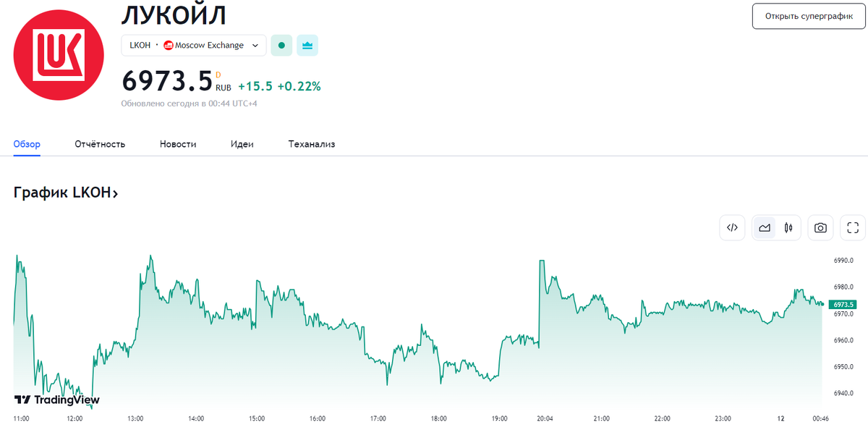Screen dimensions: 868x430
Task: Open the Новости tab
Action: (178, 144)
